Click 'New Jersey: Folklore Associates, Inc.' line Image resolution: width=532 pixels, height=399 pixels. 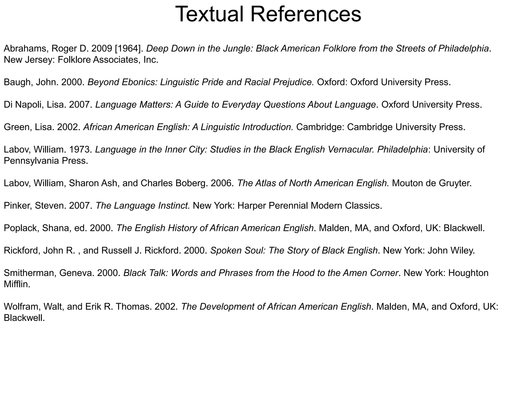coord(81,60)
